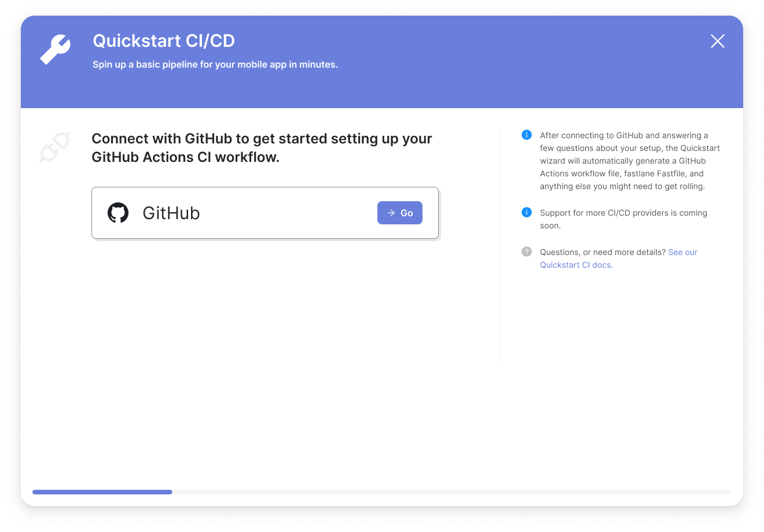Click the info icon beside the providers-coming-soon tip
764x532 pixels.
pyautogui.click(x=527, y=212)
